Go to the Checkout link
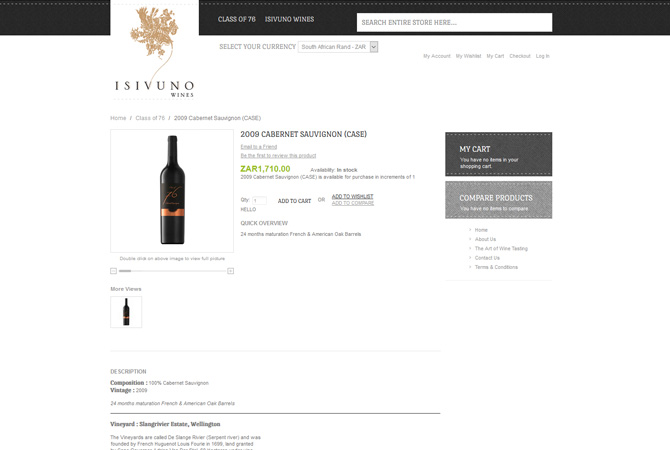Image resolution: width=670 pixels, height=450 pixels. (520, 56)
